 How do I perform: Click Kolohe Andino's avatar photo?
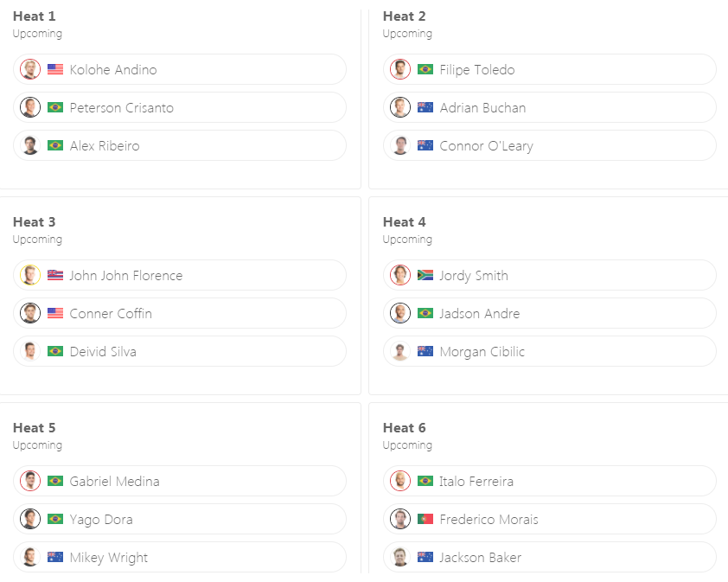[30, 69]
